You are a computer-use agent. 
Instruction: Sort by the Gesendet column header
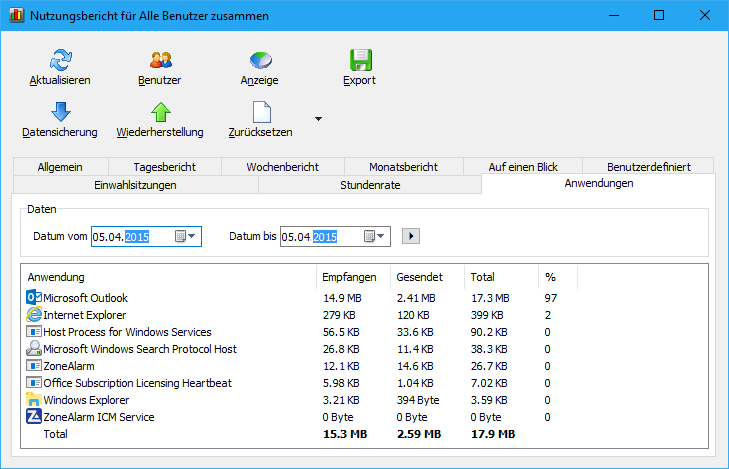[427, 277]
